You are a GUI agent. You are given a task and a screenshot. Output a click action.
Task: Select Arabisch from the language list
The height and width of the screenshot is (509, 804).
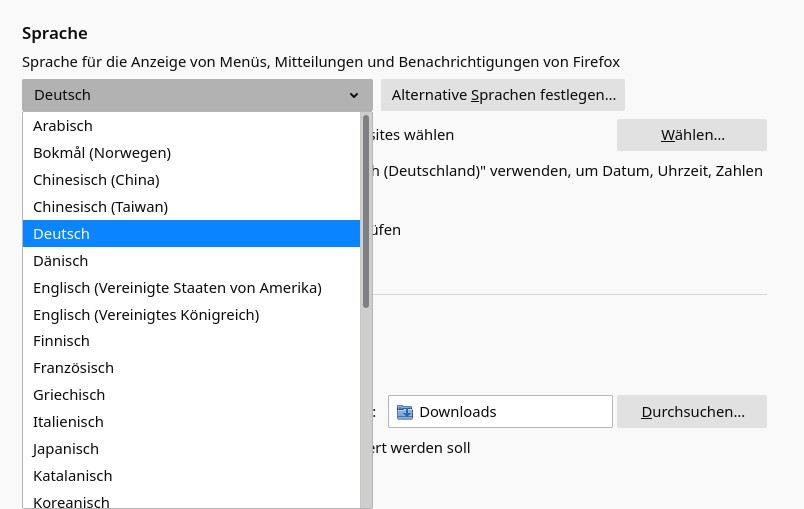point(63,126)
